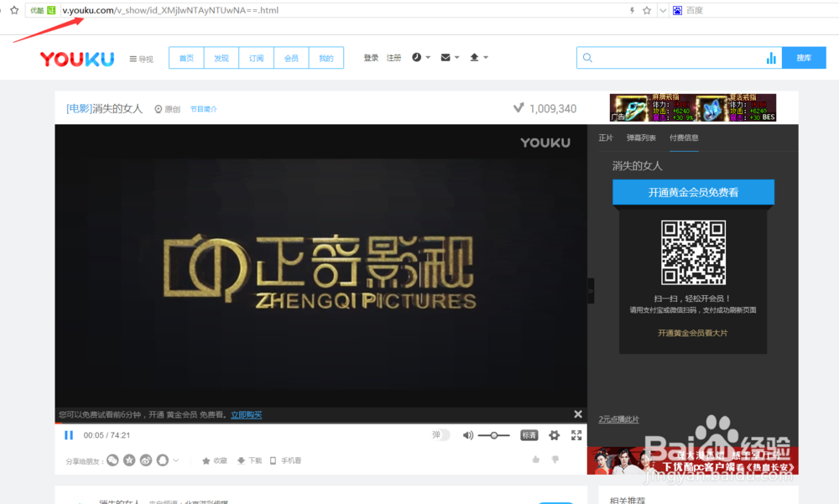
Task: Pause the video with the pause button
Action: click(69, 435)
